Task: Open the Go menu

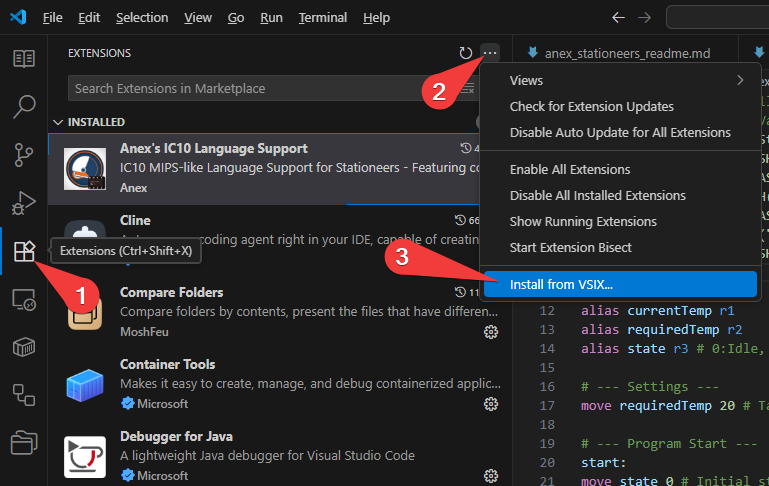Action: [236, 18]
